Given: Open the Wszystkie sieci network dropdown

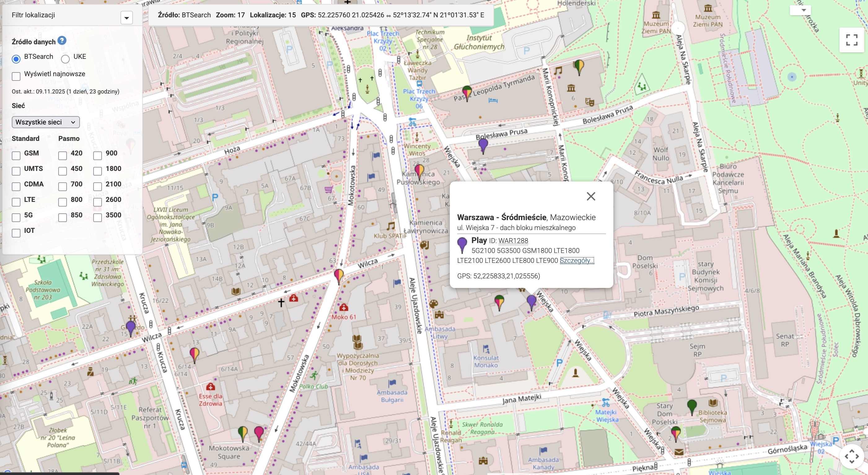Looking at the screenshot, I should [x=46, y=122].
